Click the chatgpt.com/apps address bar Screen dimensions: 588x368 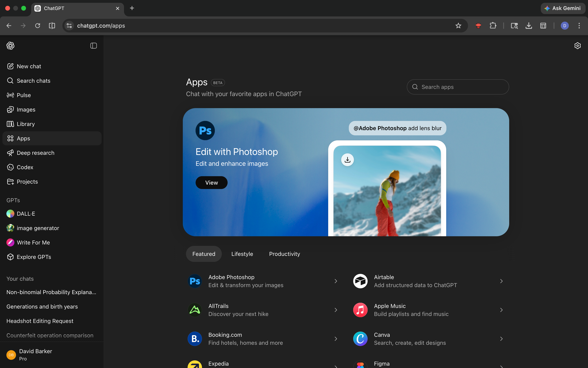[x=265, y=26]
